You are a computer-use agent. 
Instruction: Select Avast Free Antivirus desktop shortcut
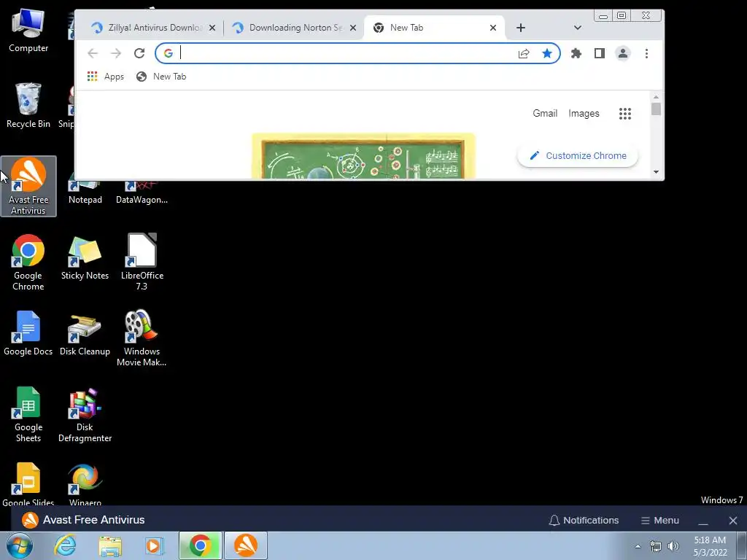click(28, 186)
